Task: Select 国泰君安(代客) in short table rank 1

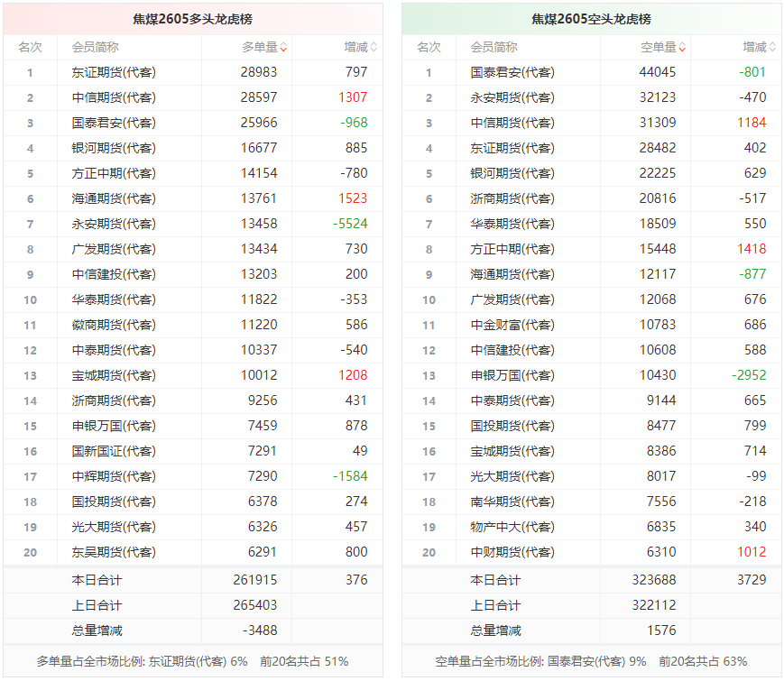Action: [512, 72]
